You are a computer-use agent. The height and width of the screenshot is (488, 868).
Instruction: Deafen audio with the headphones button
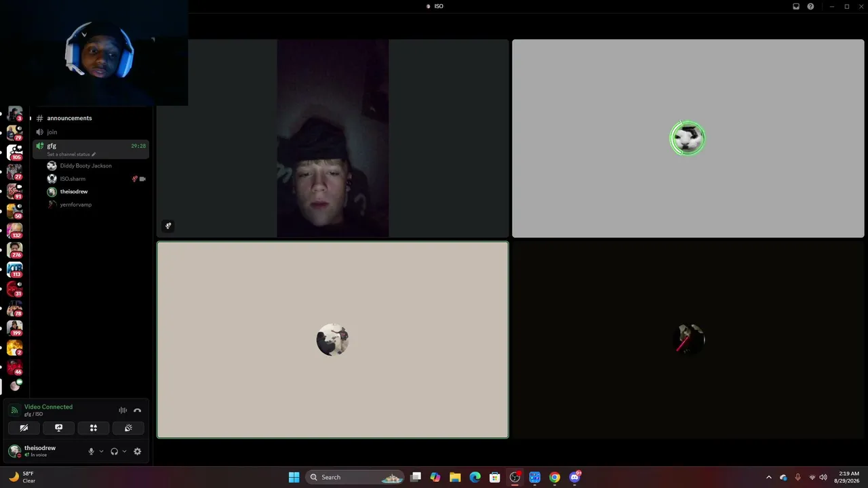(x=114, y=451)
